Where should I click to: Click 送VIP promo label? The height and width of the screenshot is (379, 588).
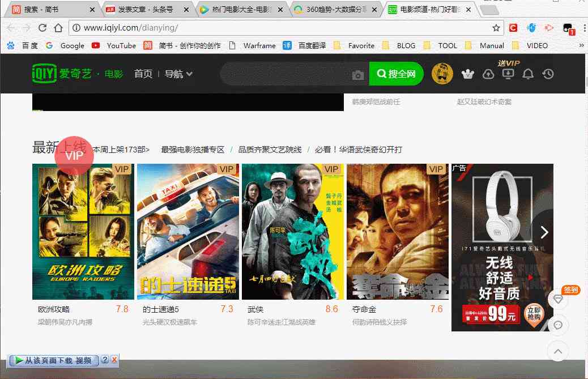[509, 63]
